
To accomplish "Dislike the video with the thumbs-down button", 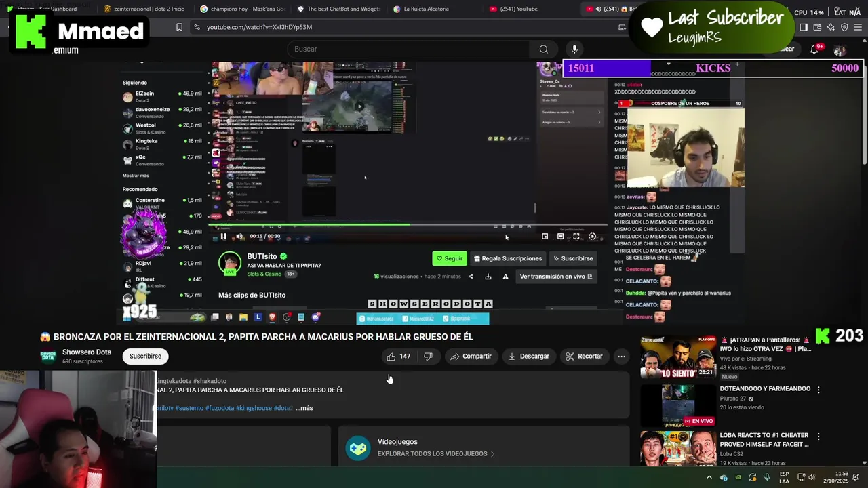I will pos(428,356).
